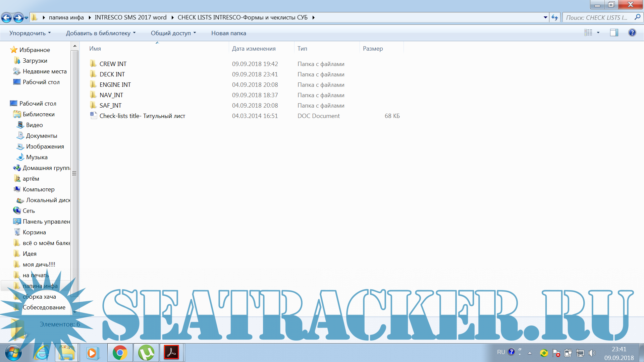Click the refresh address bar icon
The image size is (644, 362).
click(554, 17)
